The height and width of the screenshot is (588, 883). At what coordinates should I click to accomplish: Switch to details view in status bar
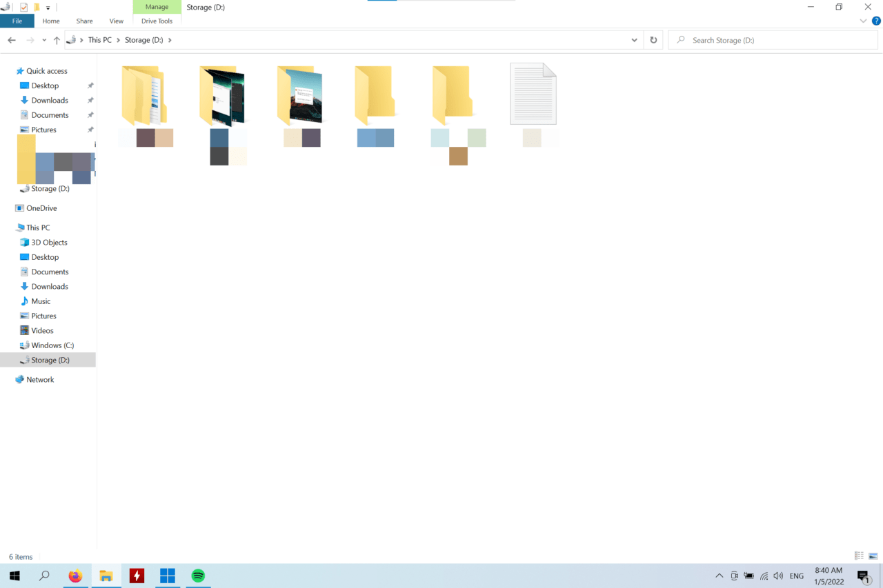[859, 556]
